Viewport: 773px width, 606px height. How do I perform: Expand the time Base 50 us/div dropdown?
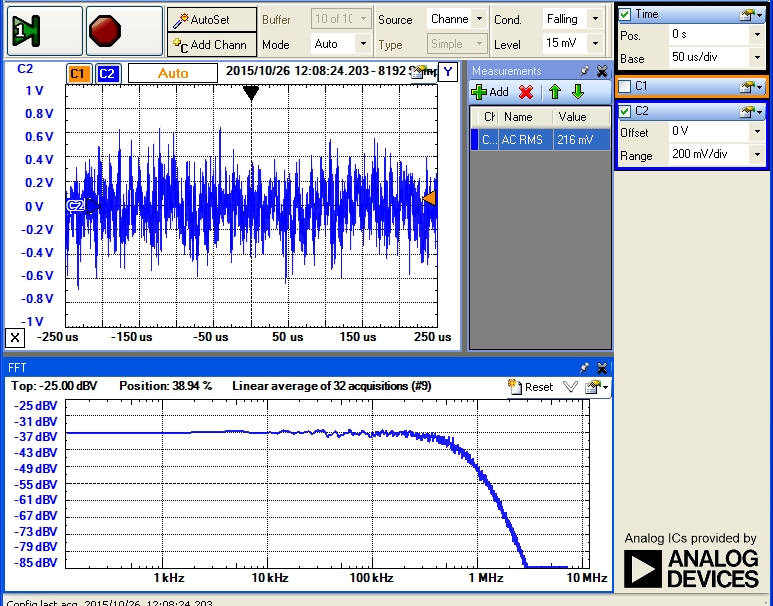coord(757,58)
